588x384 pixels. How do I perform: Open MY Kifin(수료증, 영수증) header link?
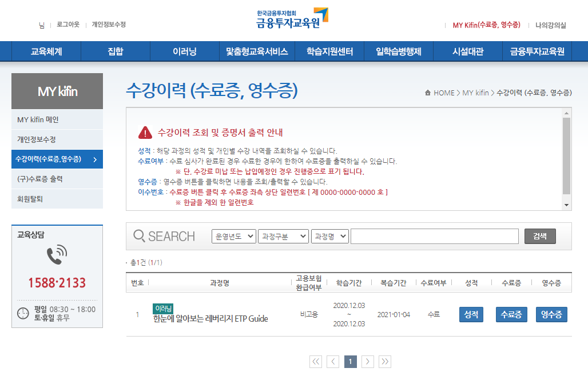coord(486,25)
